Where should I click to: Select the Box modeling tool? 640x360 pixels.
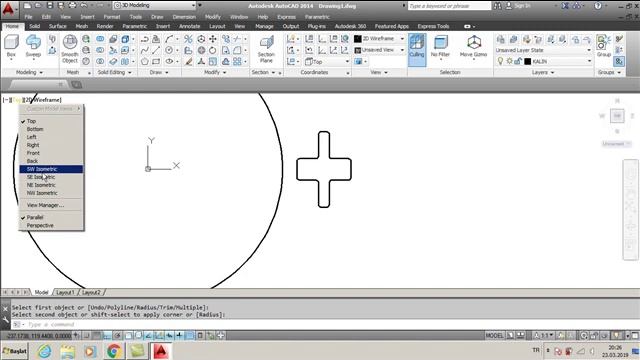pyautogui.click(x=11, y=46)
